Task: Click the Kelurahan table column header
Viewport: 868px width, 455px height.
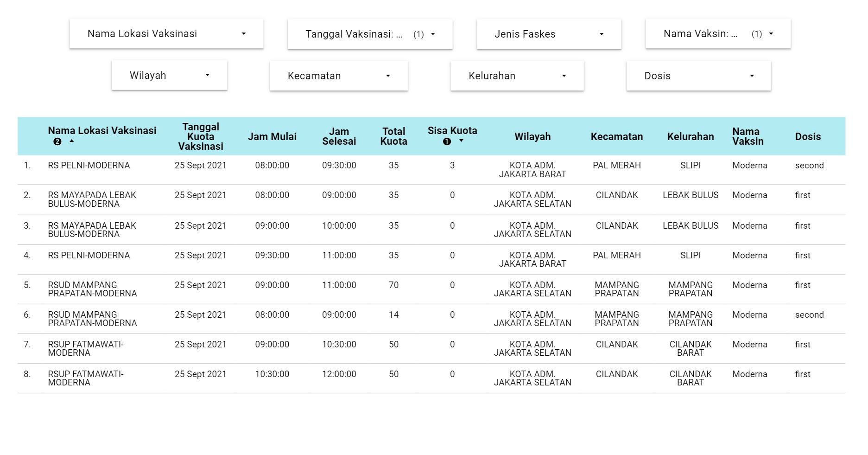Action: (691, 136)
